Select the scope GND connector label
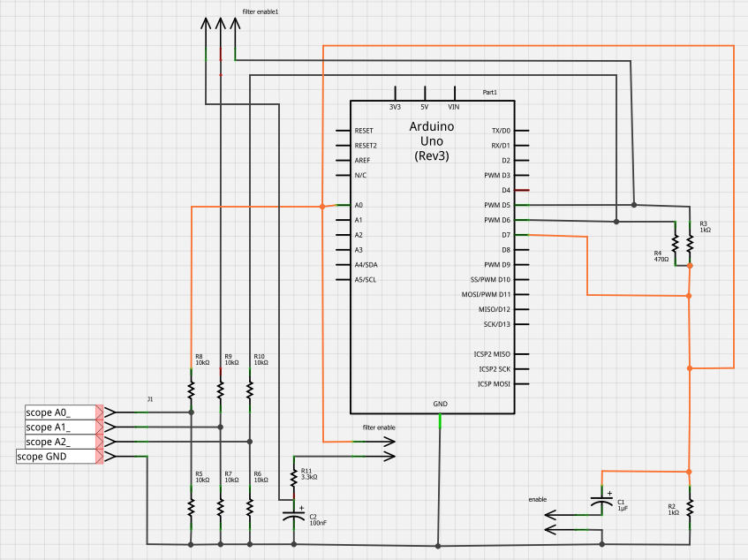Image resolution: width=748 pixels, height=560 pixels. tap(55, 456)
